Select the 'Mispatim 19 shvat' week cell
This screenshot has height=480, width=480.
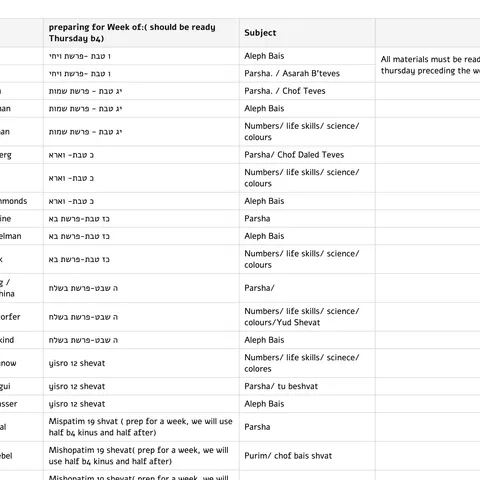141,427
